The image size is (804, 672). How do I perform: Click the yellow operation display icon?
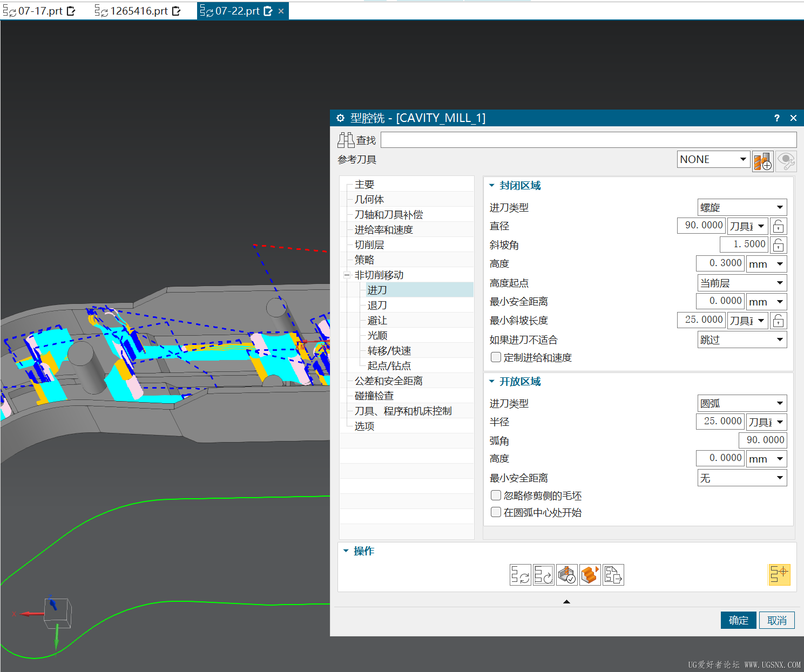coord(779,574)
